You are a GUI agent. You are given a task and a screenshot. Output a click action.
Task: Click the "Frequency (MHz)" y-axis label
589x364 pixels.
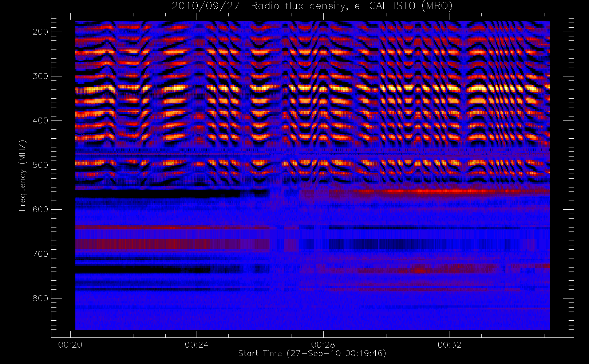click(23, 175)
